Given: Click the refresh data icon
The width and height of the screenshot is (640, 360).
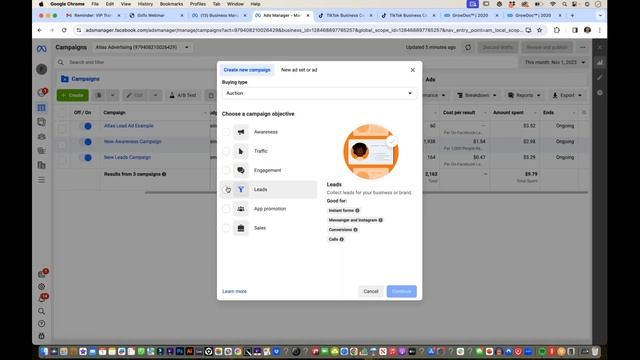Looking at the screenshot, I should (468, 47).
